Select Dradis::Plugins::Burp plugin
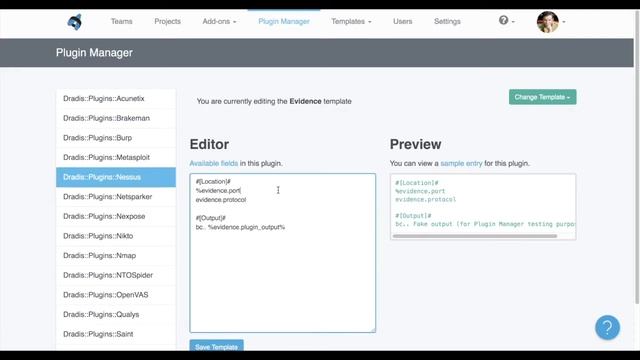The height and width of the screenshot is (360, 640). click(116, 138)
